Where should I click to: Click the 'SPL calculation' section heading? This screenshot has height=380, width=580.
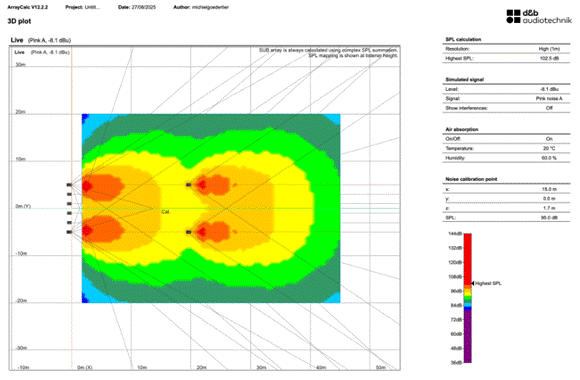[x=463, y=39]
